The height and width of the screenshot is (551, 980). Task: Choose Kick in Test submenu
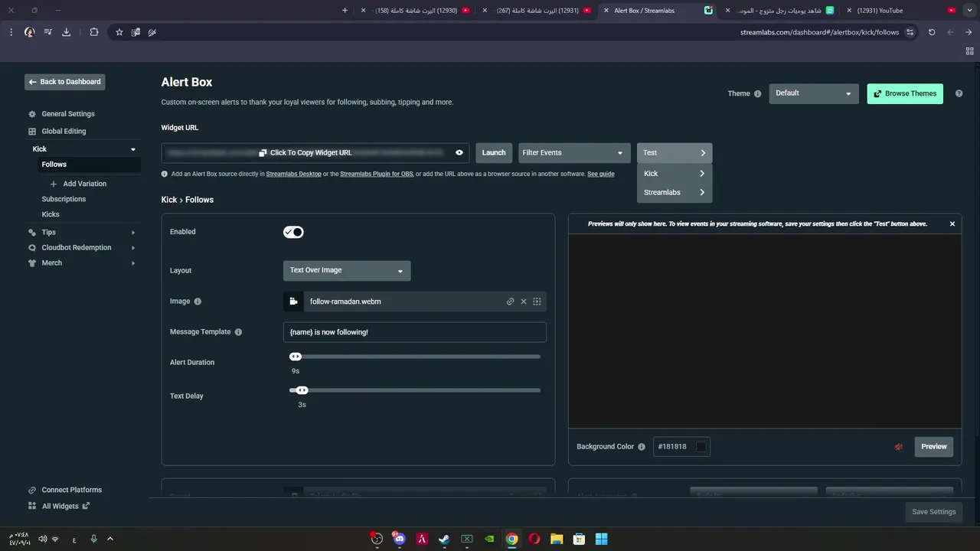pos(675,174)
